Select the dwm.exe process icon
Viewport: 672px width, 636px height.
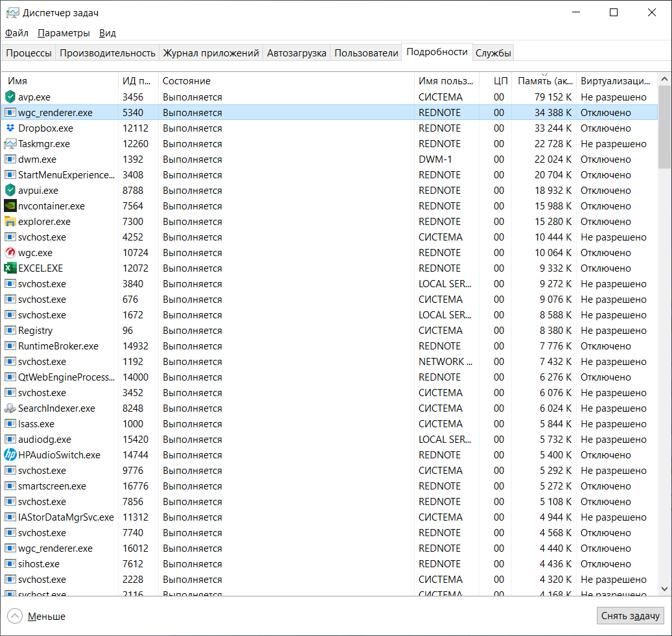(10, 159)
